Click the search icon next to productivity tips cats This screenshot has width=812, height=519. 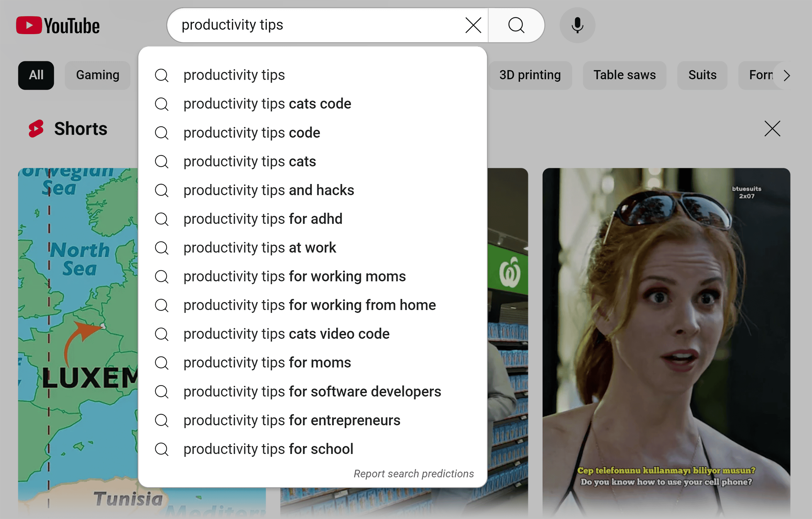point(163,161)
